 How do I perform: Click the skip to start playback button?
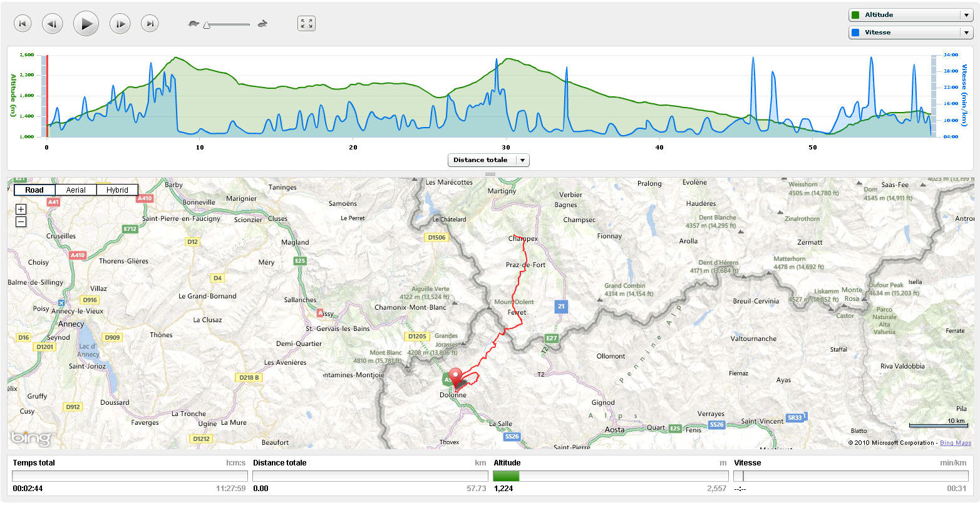23,24
